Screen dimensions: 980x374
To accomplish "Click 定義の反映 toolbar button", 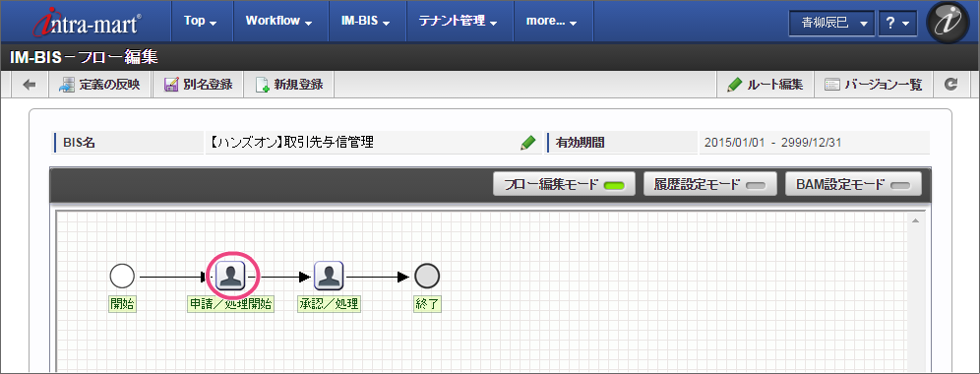I will pyautogui.click(x=100, y=85).
